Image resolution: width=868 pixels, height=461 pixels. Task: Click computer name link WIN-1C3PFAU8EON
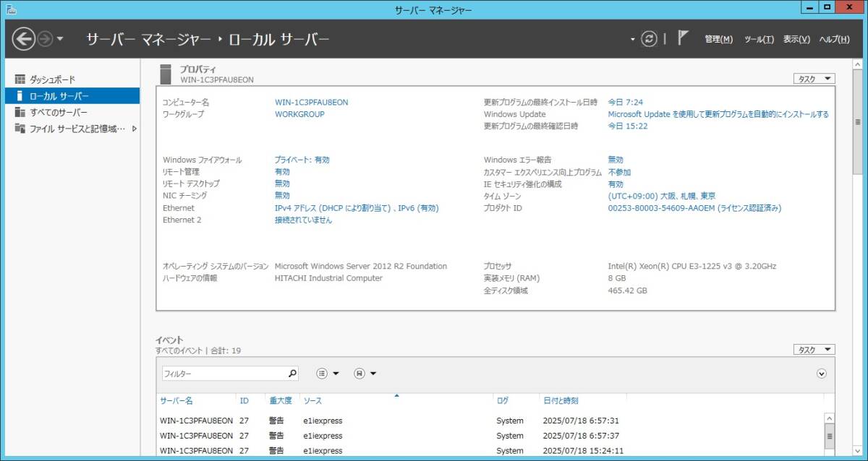(311, 103)
